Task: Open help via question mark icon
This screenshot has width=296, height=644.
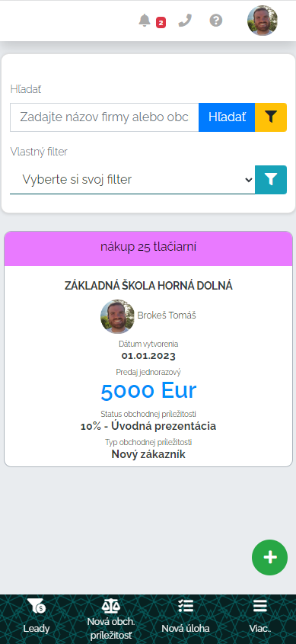Action: (216, 20)
